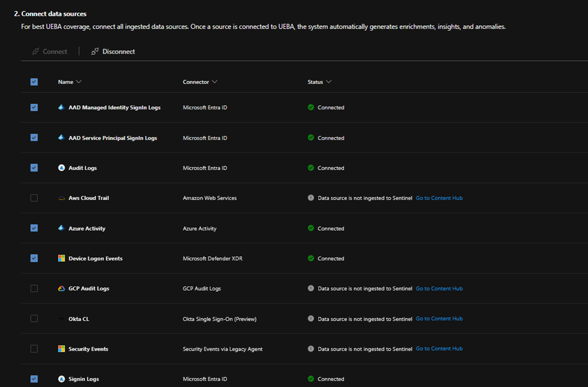The image size is (588, 387).
Task: Click the green Connected check for Signin Logs
Action: [x=311, y=379]
